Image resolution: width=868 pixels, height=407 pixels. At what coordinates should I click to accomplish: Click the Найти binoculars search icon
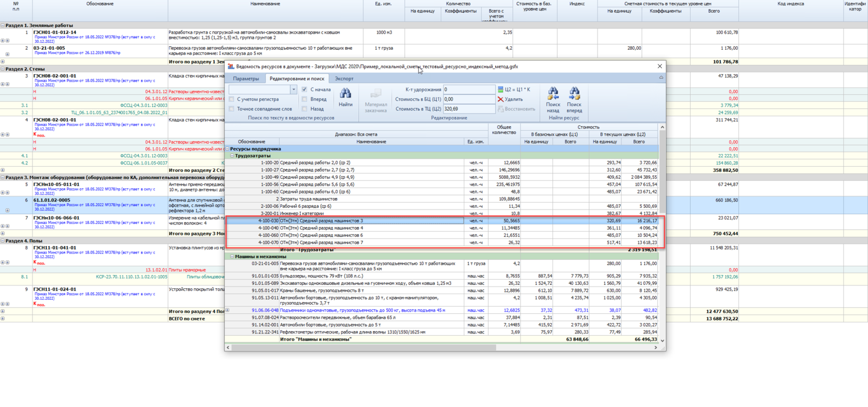click(345, 94)
